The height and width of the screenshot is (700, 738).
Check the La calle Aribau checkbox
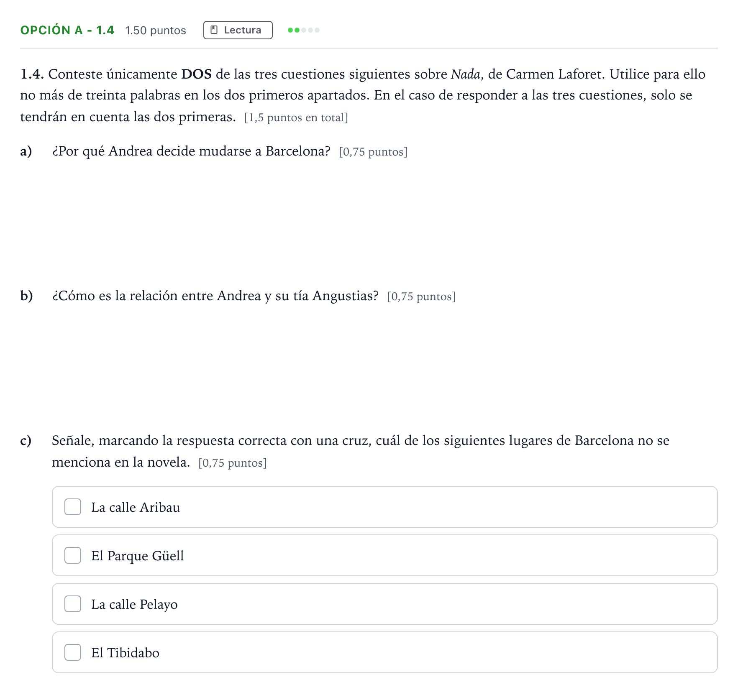point(73,507)
